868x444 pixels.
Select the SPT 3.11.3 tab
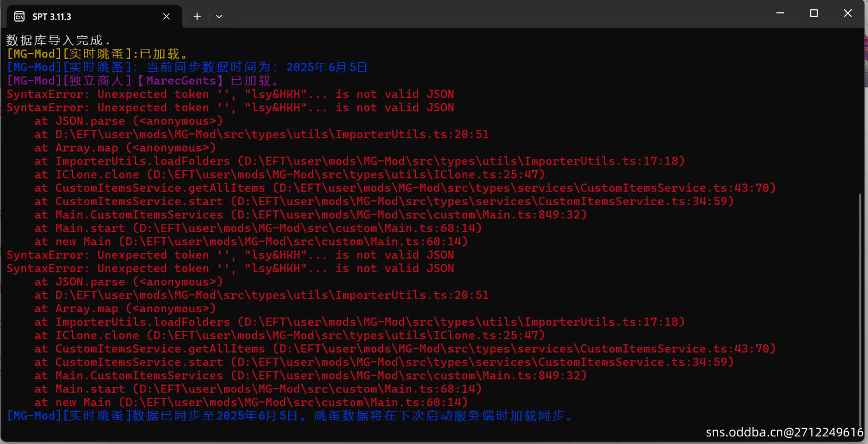[x=94, y=16]
